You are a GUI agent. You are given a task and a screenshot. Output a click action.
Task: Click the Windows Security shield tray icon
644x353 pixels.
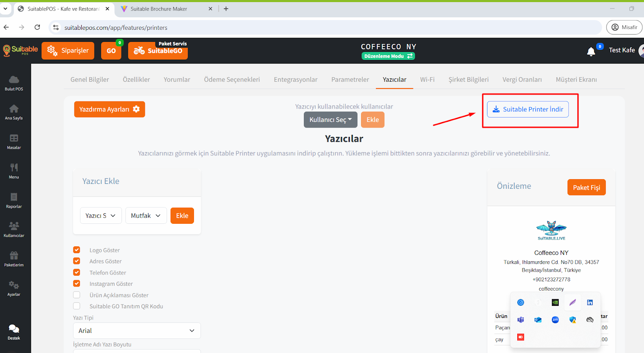572,320
